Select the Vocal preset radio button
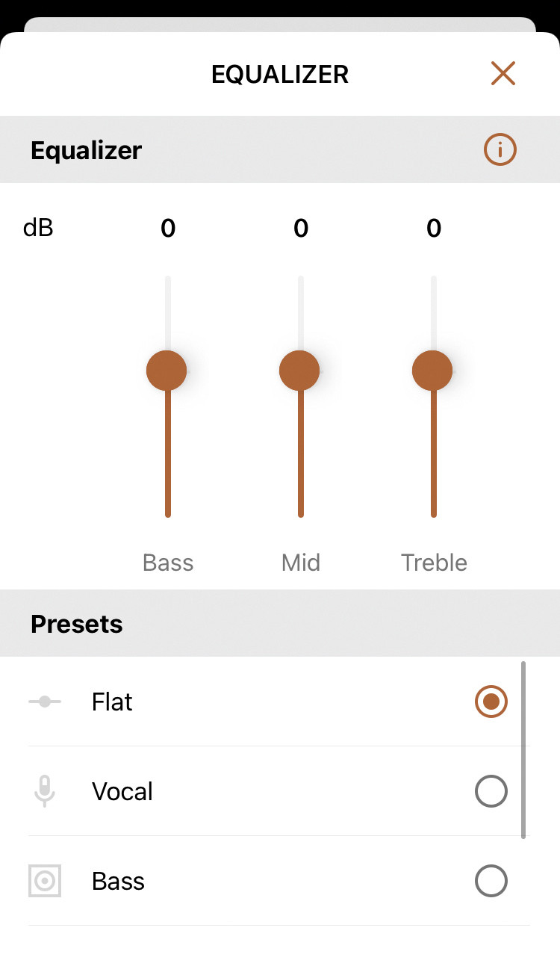Screen dimensions: 560x969 (491, 791)
